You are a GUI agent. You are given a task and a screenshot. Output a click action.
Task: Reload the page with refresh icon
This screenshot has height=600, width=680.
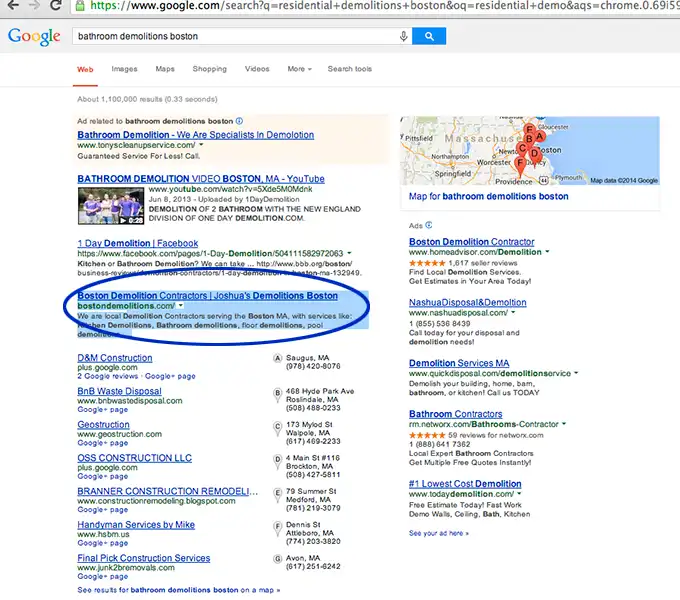coord(56,5)
